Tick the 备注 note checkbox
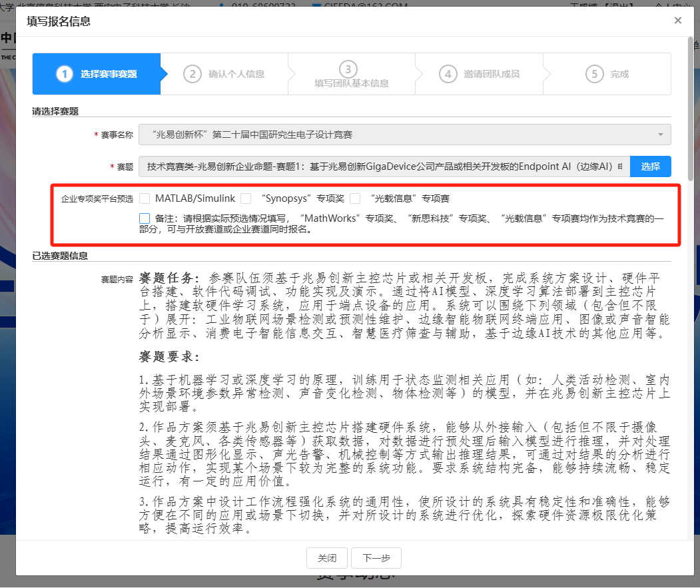The width and height of the screenshot is (700, 588). tap(145, 218)
